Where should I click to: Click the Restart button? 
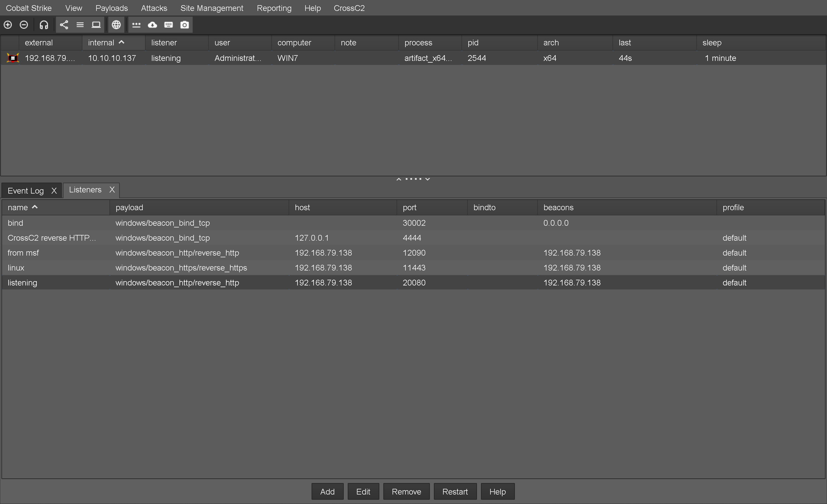(x=455, y=492)
